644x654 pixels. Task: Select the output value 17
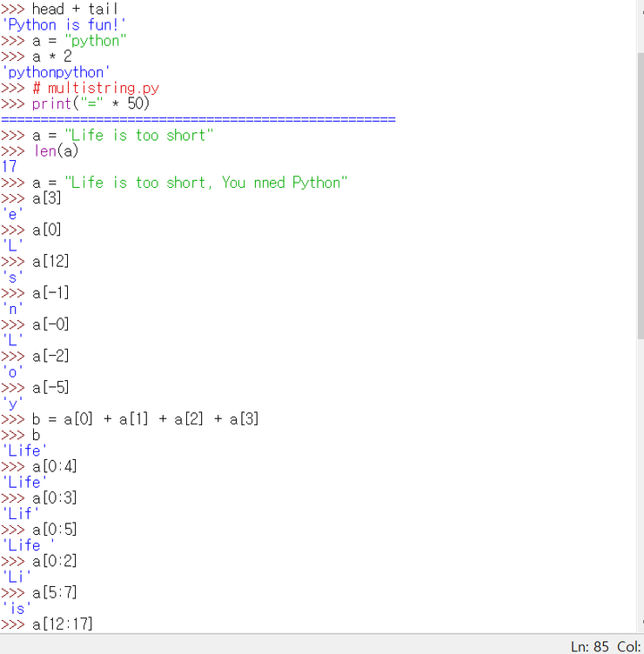10,167
